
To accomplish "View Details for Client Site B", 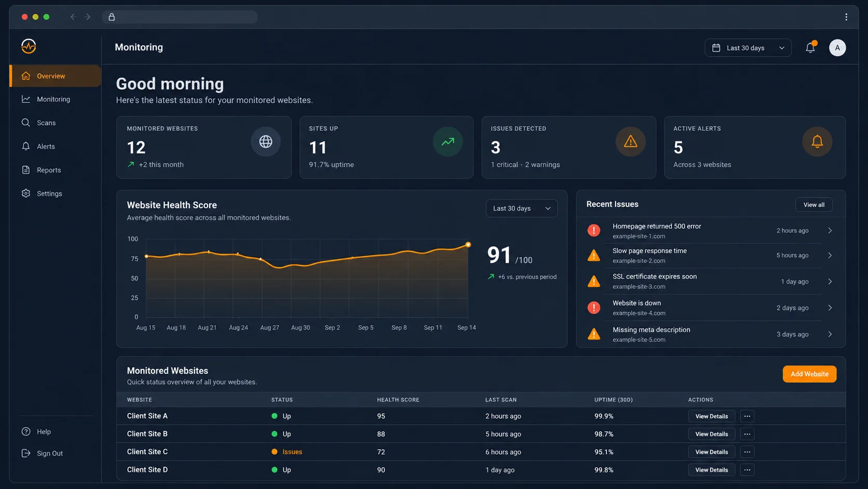I will pos(711,434).
